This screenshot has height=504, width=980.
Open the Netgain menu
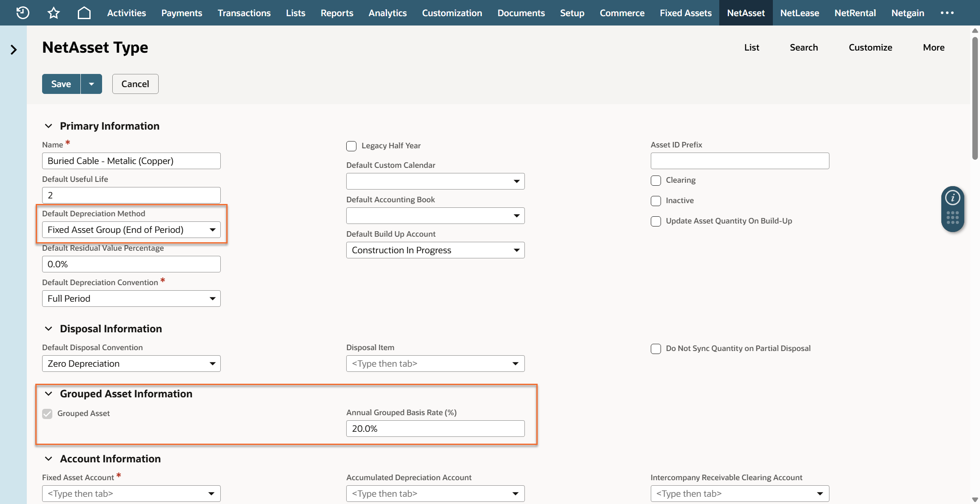click(908, 13)
